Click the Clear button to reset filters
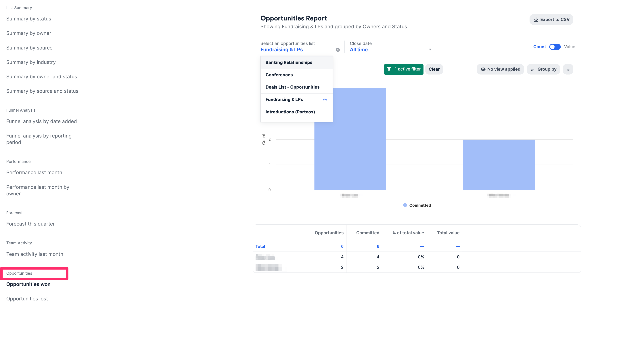This screenshot has width=644, height=347. (x=434, y=69)
